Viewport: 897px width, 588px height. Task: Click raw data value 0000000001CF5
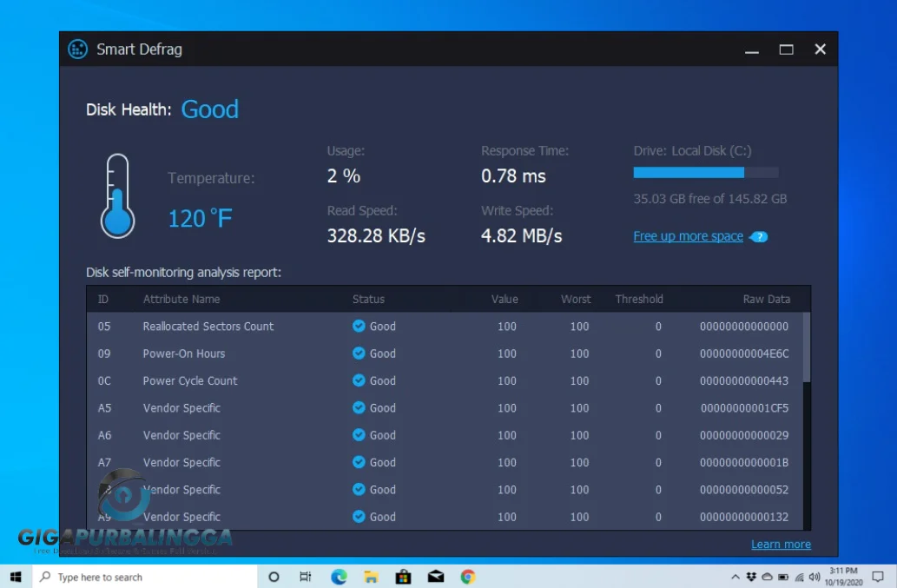tap(745, 408)
